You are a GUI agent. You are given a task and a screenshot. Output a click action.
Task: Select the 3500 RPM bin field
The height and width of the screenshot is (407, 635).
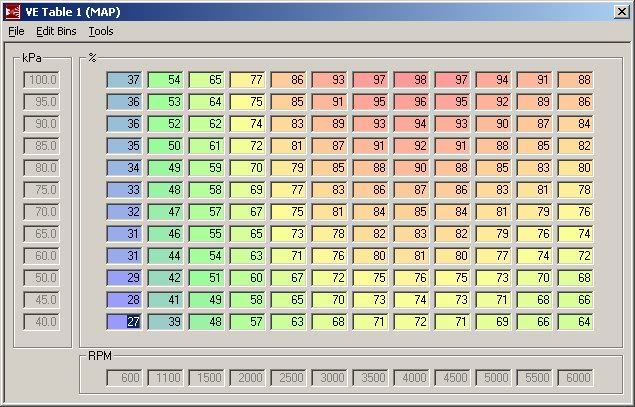click(x=373, y=377)
